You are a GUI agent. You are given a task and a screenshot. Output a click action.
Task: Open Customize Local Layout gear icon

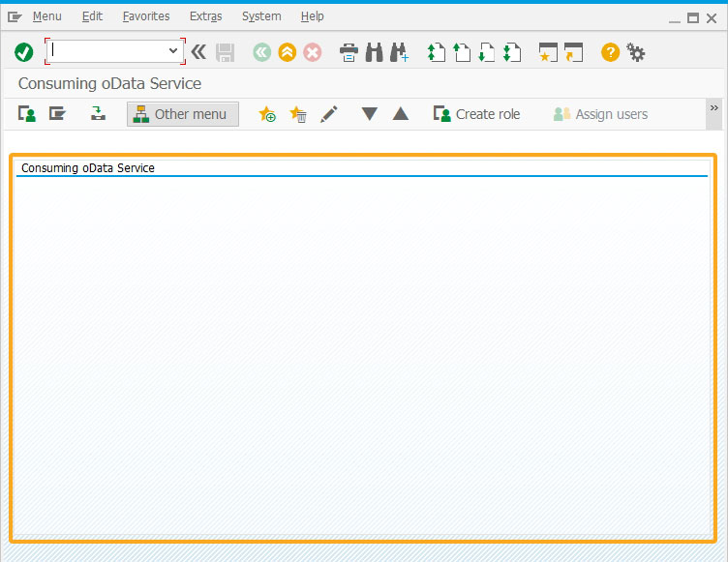[x=636, y=52]
